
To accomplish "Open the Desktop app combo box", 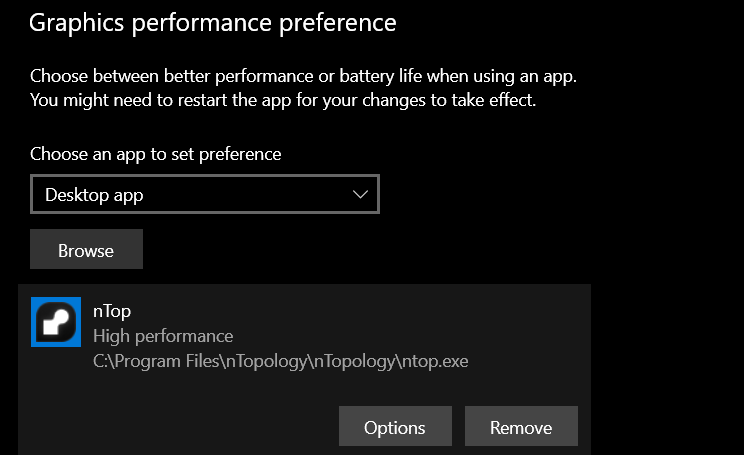I will pos(205,195).
